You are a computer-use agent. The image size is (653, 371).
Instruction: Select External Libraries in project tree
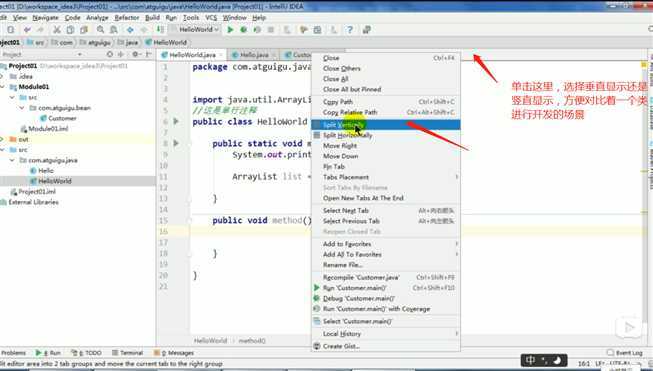(x=30, y=202)
